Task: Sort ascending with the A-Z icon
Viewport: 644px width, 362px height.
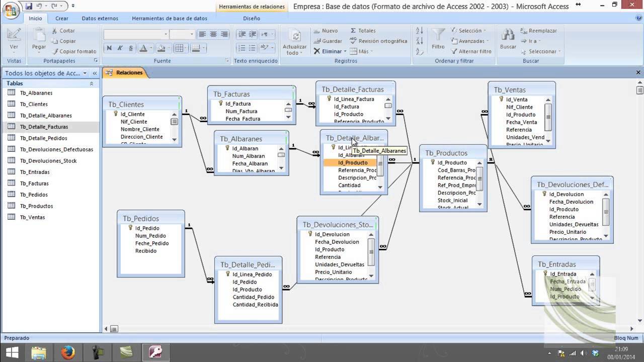Action: 420,31
